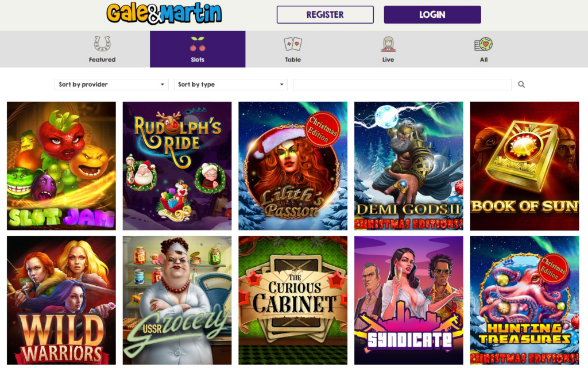
Task: Open the Book of Sun game
Action: (x=525, y=166)
